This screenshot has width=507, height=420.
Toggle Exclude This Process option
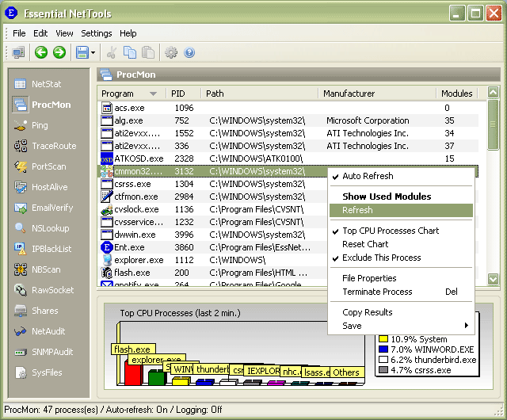click(401, 258)
